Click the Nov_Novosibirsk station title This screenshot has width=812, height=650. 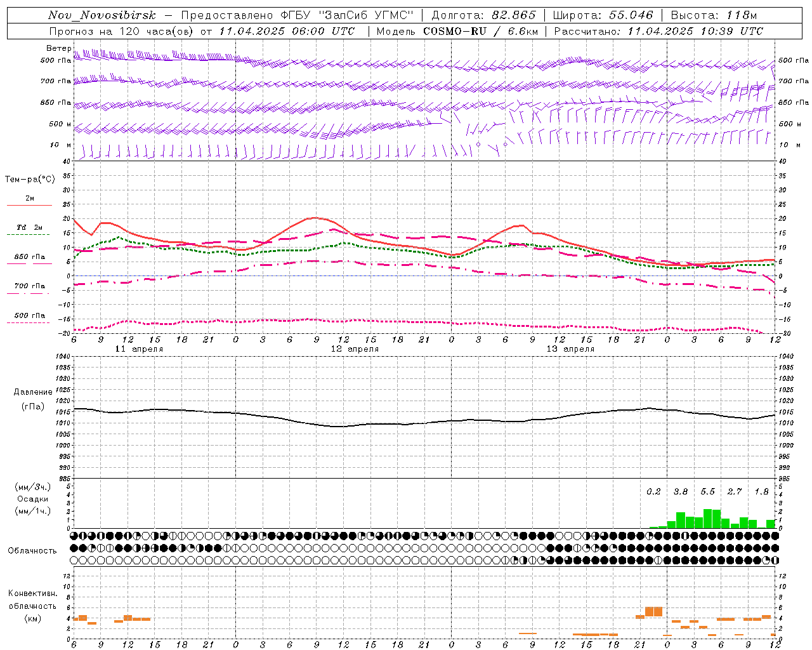102,15
